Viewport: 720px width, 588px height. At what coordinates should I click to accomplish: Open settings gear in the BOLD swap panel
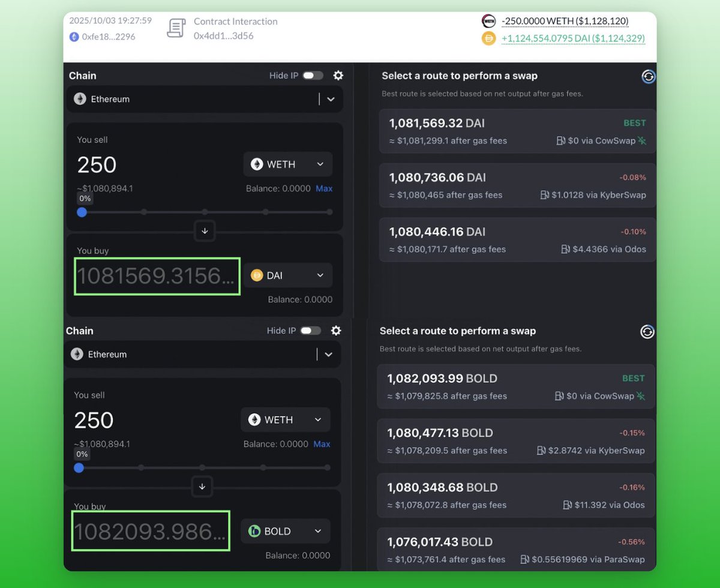tap(336, 331)
